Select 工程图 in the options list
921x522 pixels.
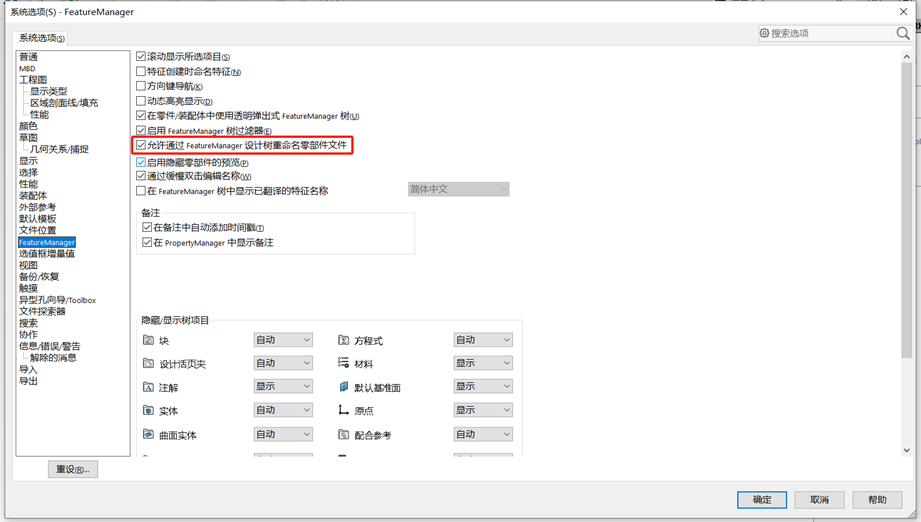tap(33, 80)
